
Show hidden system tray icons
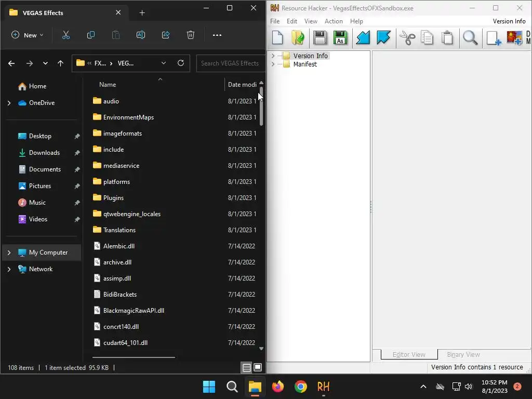point(423,387)
